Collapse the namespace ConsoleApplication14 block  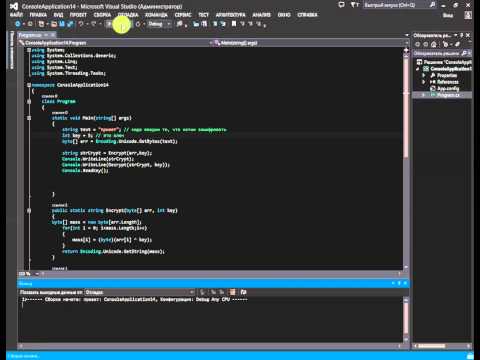click(x=29, y=85)
